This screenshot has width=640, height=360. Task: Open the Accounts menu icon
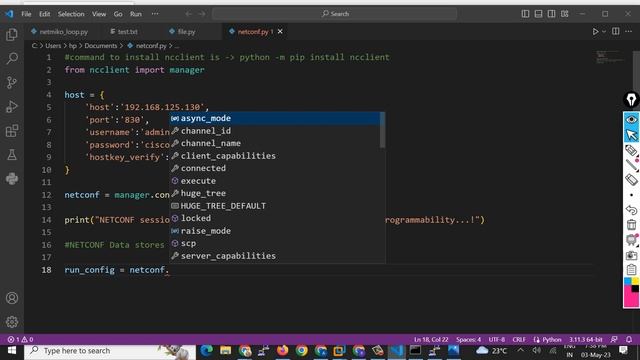tap(12, 298)
